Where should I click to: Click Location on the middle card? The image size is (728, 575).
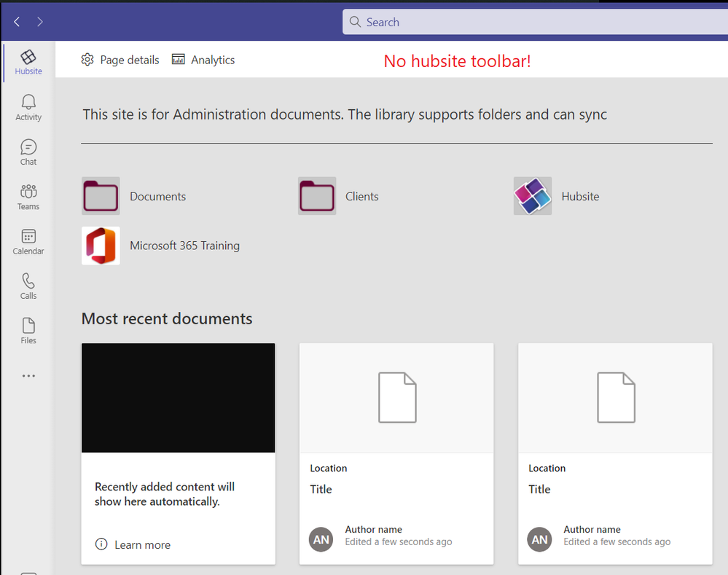[329, 468]
